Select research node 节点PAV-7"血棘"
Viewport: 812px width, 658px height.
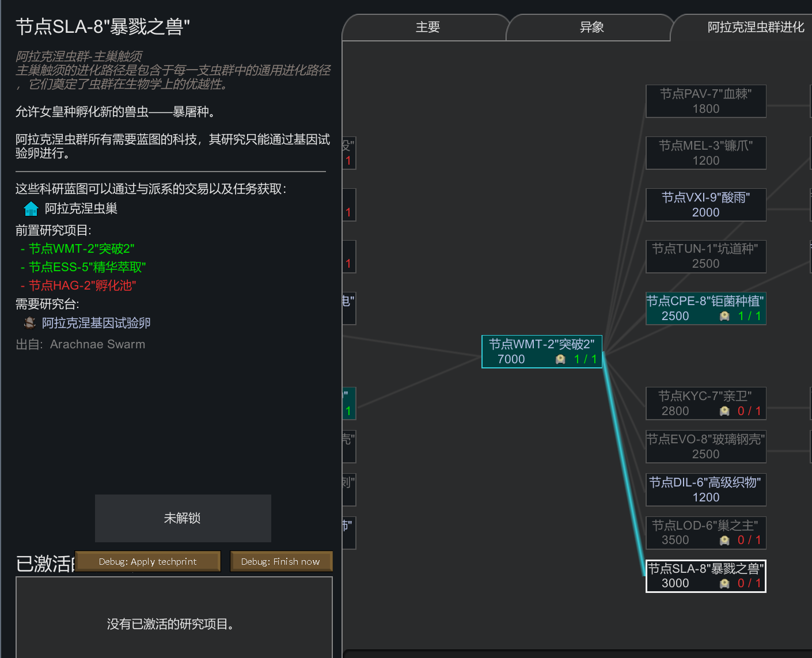[x=705, y=101]
